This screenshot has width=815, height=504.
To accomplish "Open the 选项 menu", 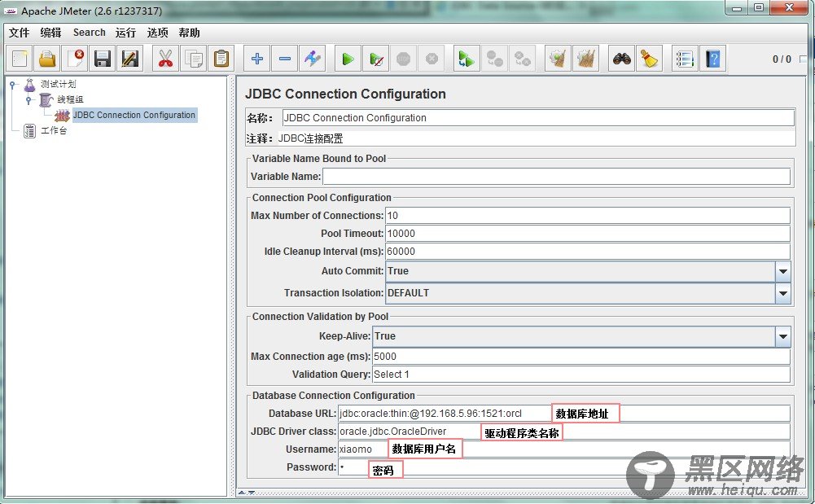I will click(x=157, y=33).
